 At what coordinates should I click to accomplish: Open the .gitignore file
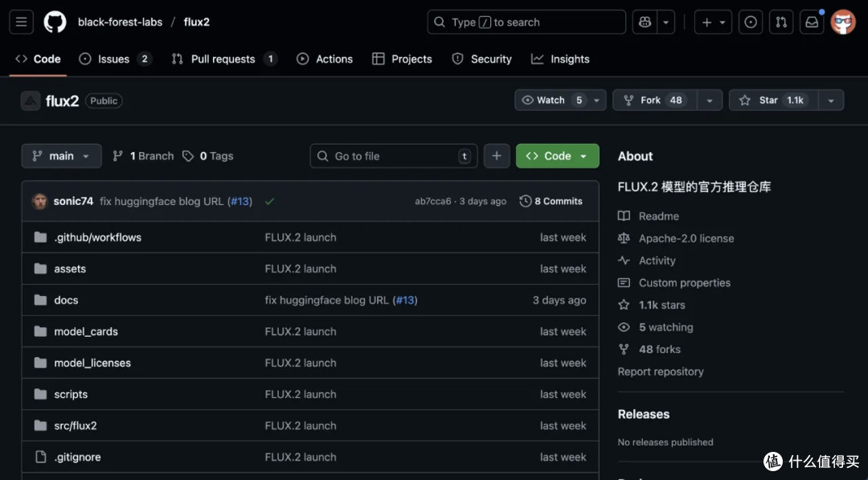pos(77,457)
